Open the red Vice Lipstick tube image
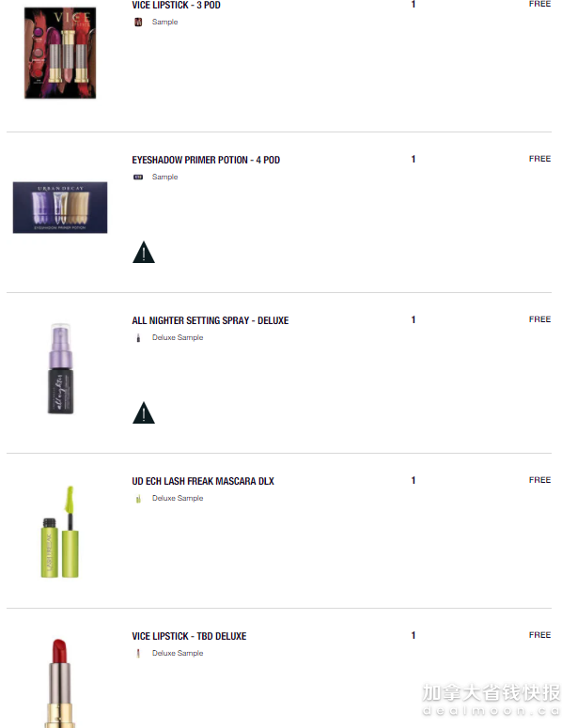The image size is (562, 728). point(60,683)
